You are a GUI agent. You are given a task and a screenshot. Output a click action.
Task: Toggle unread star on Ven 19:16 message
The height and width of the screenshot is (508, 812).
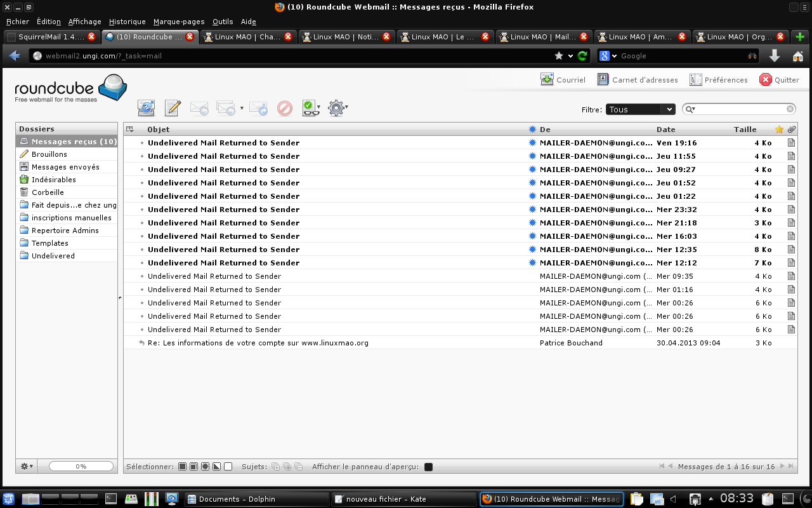click(532, 143)
